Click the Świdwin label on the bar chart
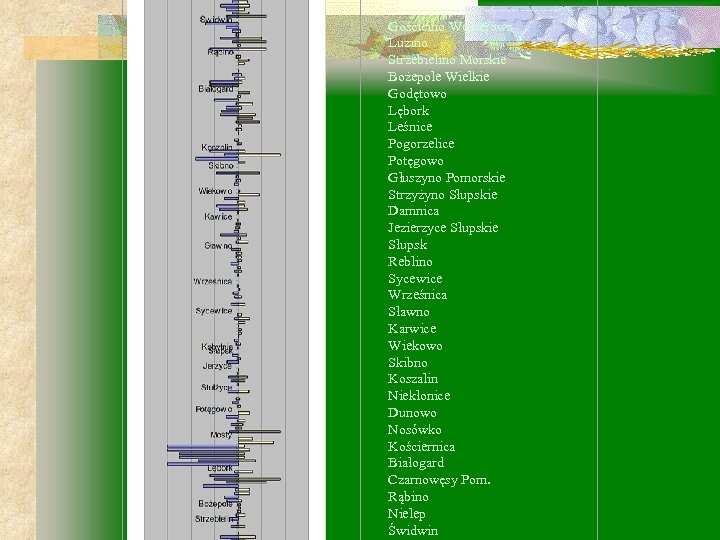The image size is (720, 540). [216, 19]
